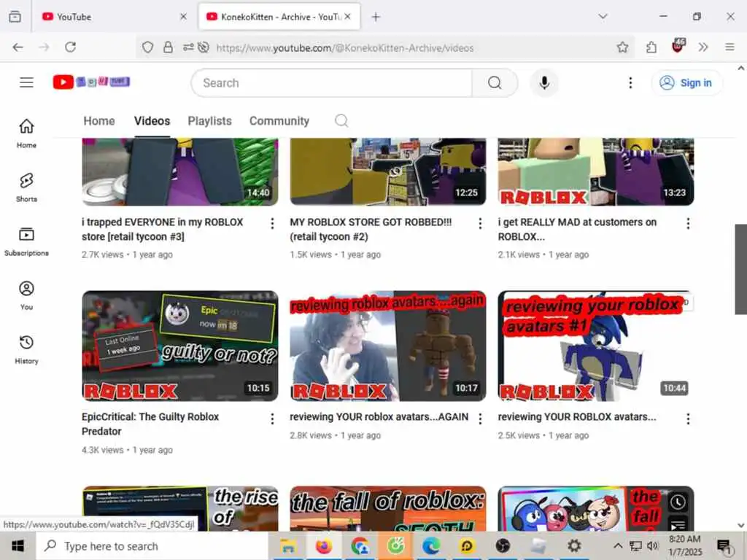Screen dimensions: 747x560
Task: Close the KonekoKitten Archive browser tab
Action: pyautogui.click(x=348, y=17)
